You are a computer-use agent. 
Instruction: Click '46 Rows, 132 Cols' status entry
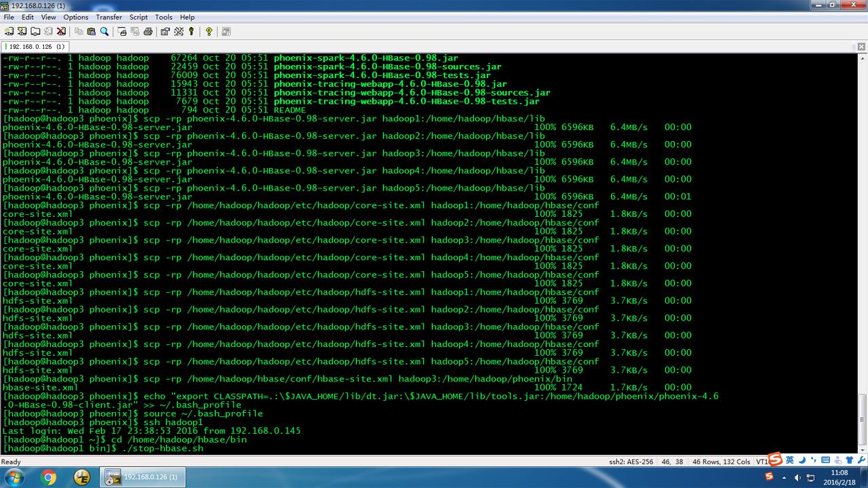(x=721, y=462)
